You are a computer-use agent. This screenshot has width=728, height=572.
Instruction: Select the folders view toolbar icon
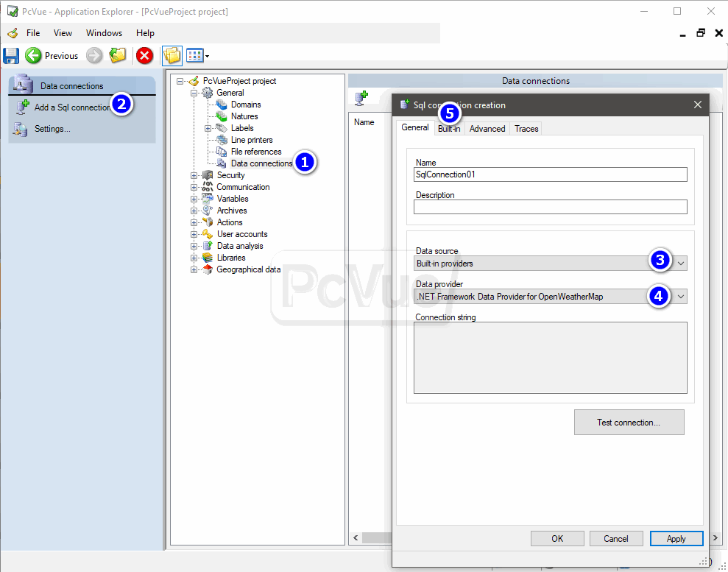[x=172, y=55]
